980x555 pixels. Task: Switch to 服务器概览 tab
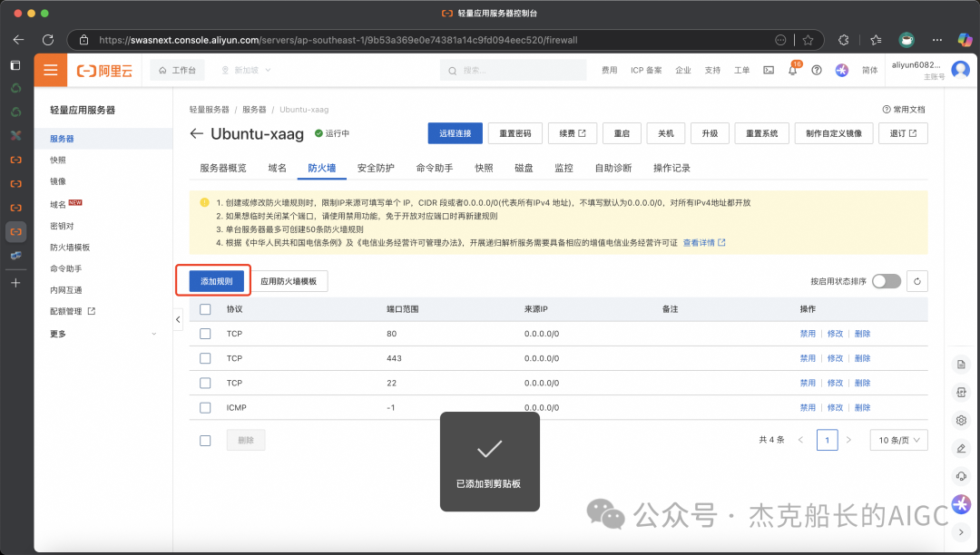click(223, 168)
